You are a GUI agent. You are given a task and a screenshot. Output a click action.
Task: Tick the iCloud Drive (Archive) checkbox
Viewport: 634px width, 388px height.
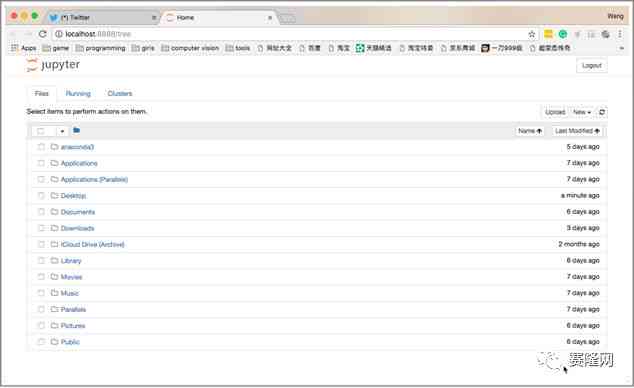click(x=41, y=244)
